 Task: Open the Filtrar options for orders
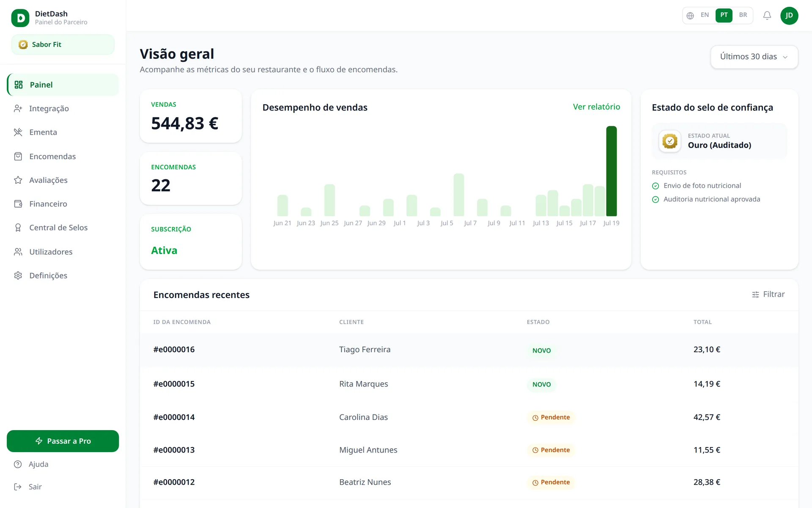768,294
